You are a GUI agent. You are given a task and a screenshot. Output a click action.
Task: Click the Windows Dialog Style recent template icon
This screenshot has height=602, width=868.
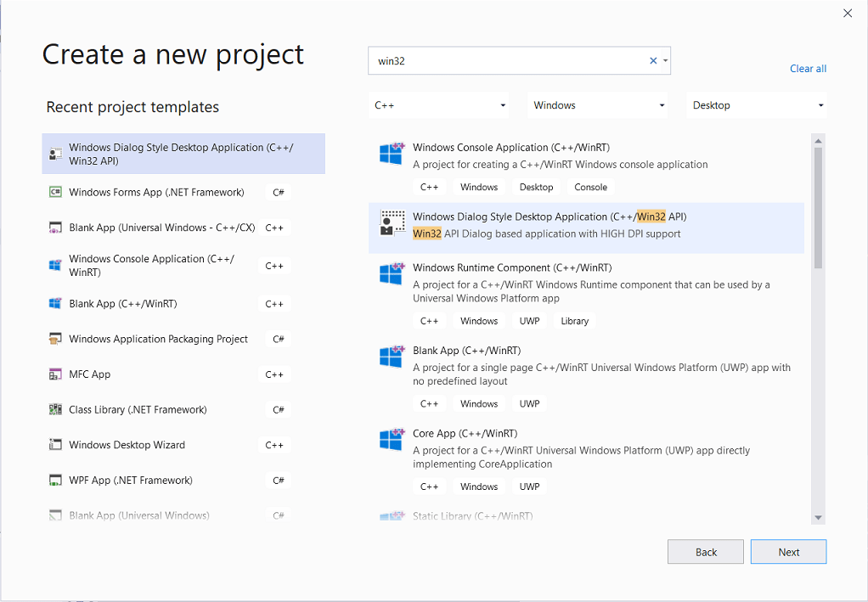[55, 154]
